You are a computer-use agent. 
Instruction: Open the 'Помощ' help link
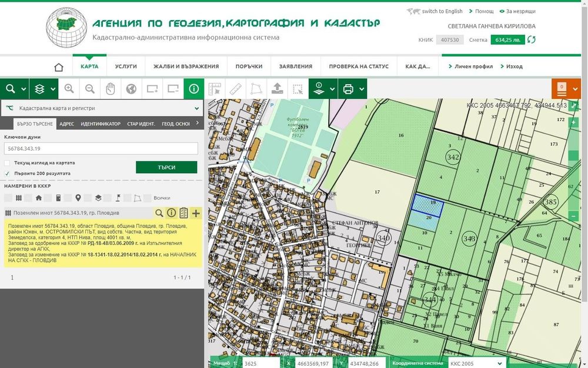(484, 11)
